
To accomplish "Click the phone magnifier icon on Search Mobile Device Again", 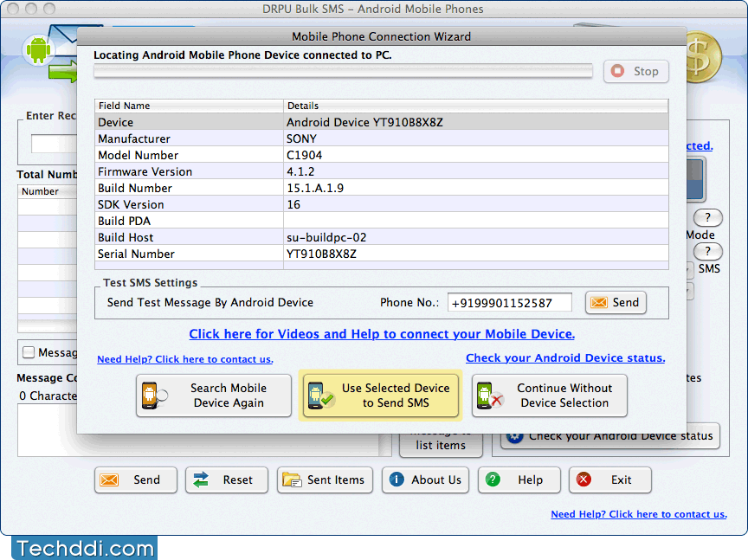I will pyautogui.click(x=154, y=396).
